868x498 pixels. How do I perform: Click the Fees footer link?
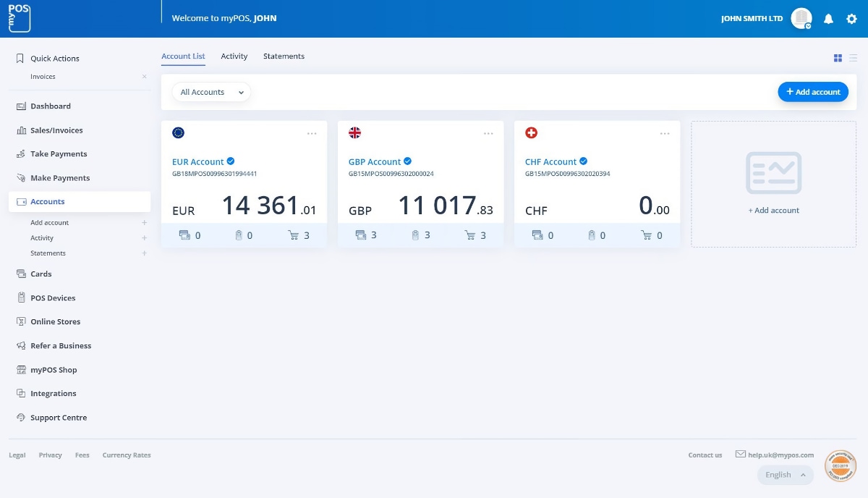[x=82, y=455]
